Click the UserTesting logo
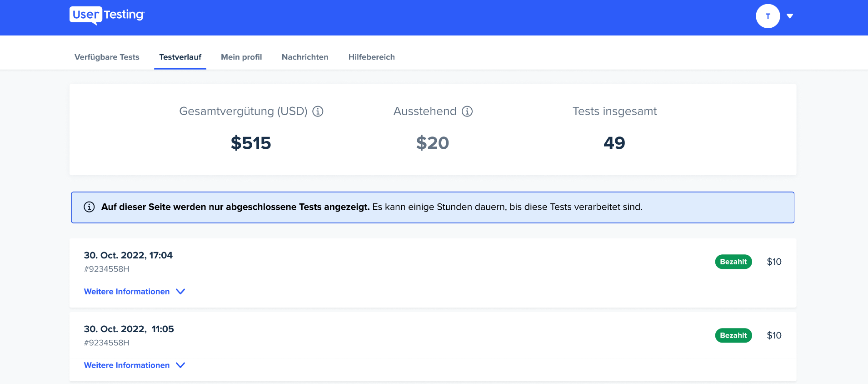 coord(107,15)
